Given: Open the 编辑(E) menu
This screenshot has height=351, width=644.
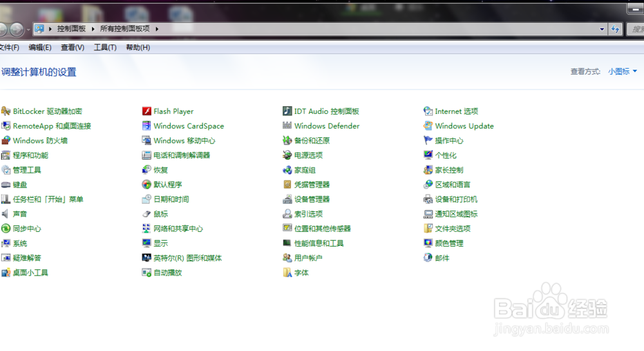Looking at the screenshot, I should click(40, 48).
